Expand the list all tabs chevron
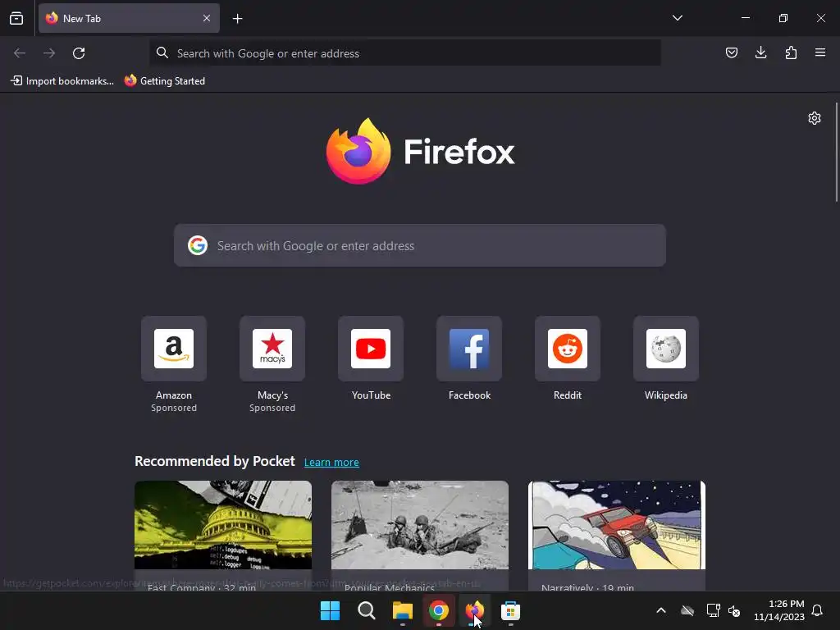840x630 pixels. pos(677,18)
